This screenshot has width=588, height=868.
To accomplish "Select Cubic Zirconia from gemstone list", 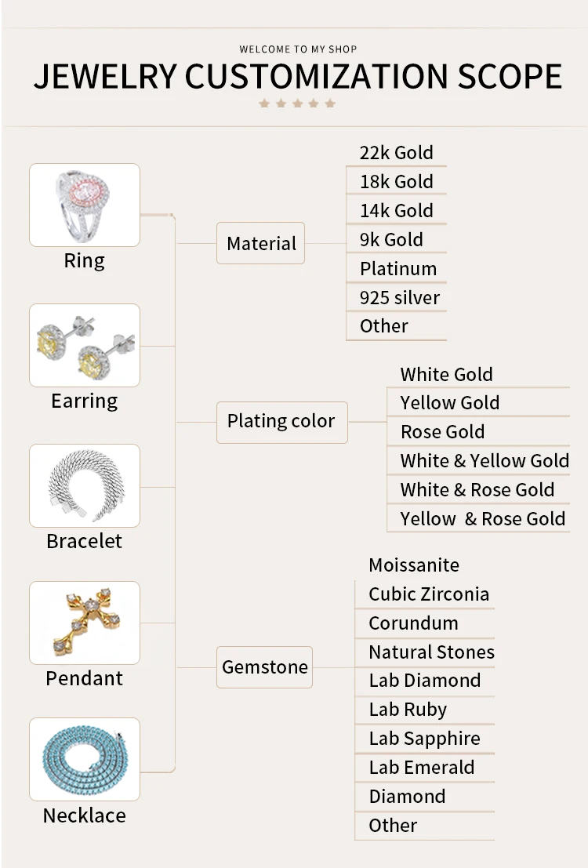I will click(429, 594).
